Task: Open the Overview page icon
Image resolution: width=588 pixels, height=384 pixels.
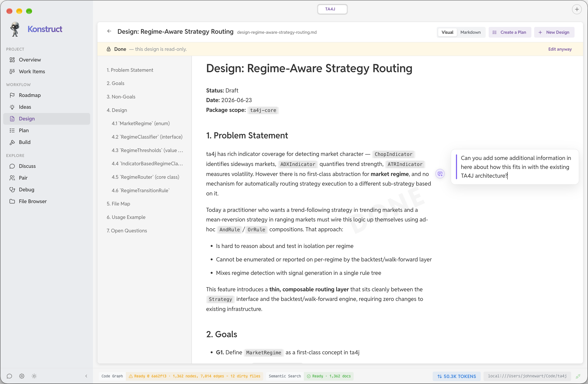Action: pyautogui.click(x=12, y=60)
